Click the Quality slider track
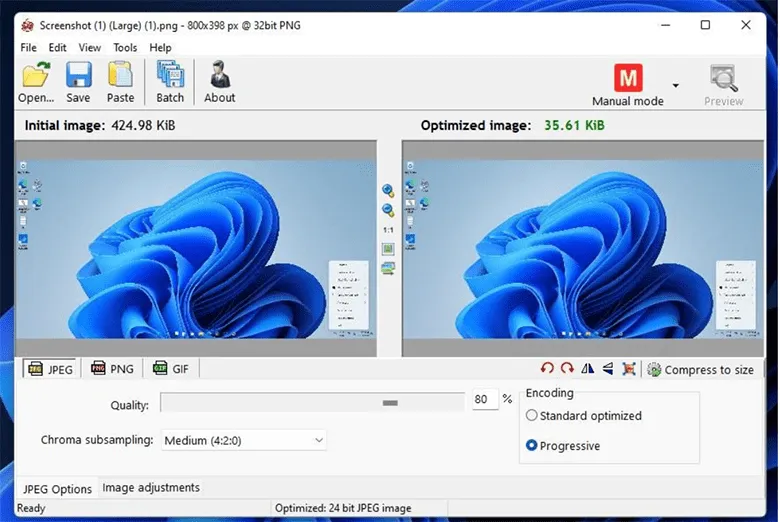 pyautogui.click(x=312, y=402)
